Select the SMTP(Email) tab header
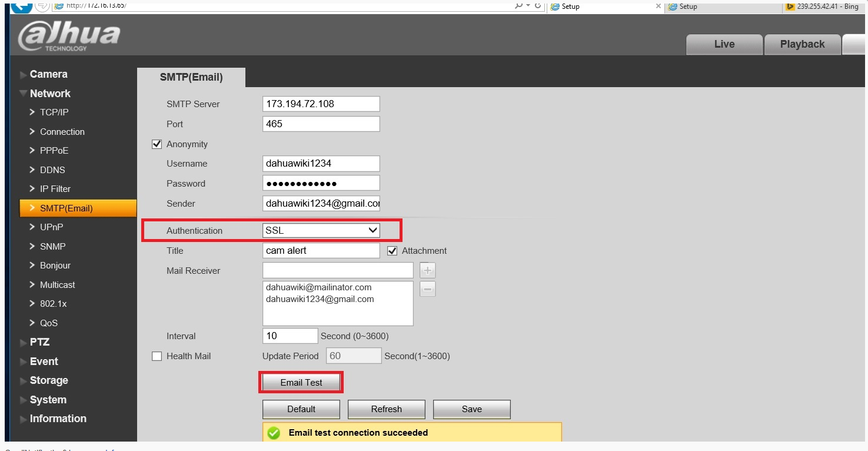Image resolution: width=868 pixels, height=451 pixels. pos(191,77)
